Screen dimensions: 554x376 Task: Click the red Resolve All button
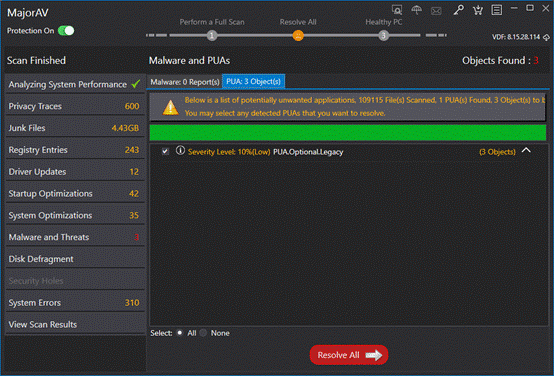tap(349, 355)
